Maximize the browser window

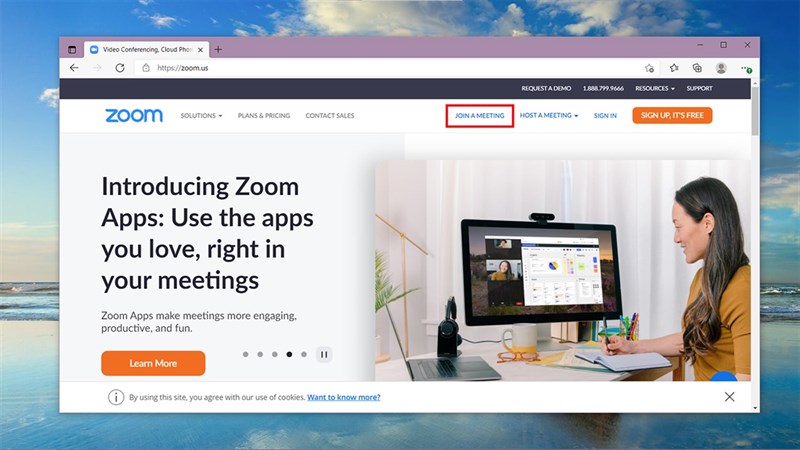pos(723,45)
